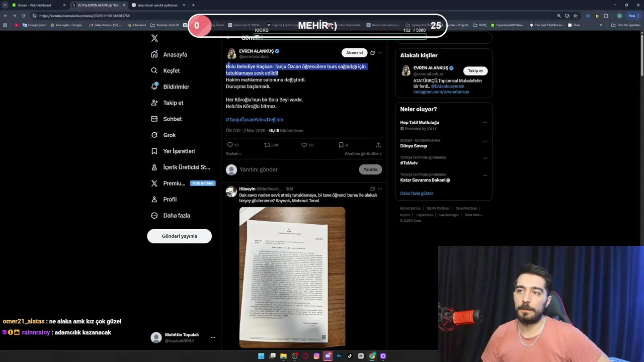Open instagram.com/evrenalankus link

pos(441,92)
